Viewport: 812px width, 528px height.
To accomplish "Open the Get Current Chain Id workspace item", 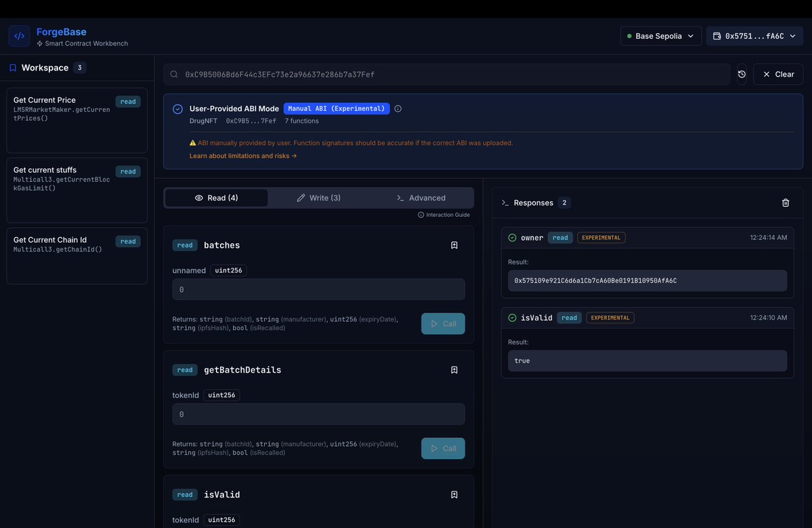I will [x=77, y=256].
